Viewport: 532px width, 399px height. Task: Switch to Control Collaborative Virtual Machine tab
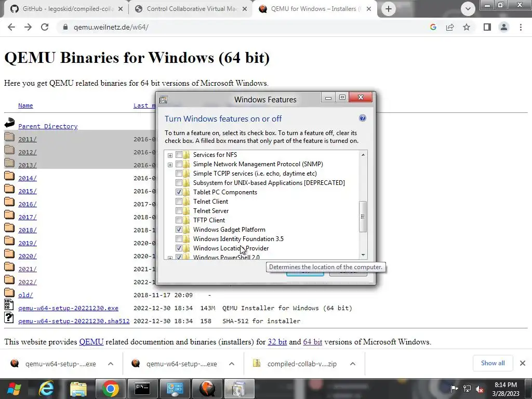tap(191, 9)
